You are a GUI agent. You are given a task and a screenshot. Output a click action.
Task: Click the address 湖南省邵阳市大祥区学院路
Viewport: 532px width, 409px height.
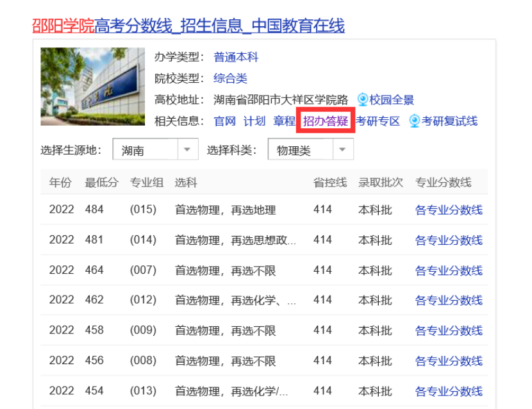pos(281,100)
